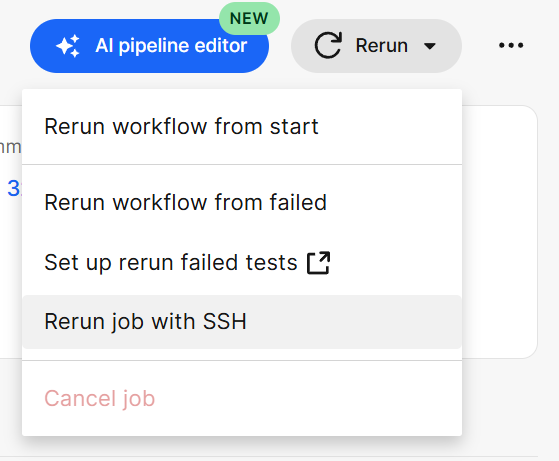This screenshot has height=461, width=559.
Task: Select Rerun job with SSH
Action: (x=242, y=322)
